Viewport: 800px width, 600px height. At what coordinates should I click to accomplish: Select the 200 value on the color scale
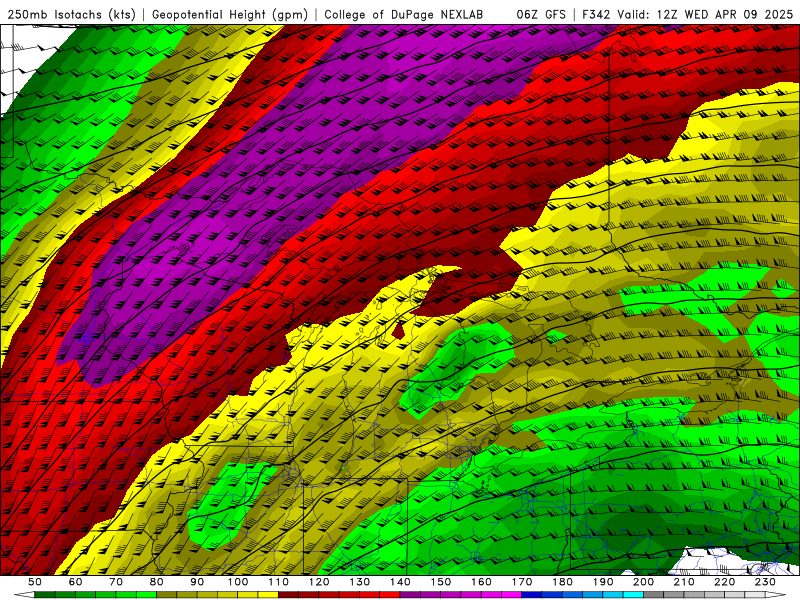[x=643, y=582]
